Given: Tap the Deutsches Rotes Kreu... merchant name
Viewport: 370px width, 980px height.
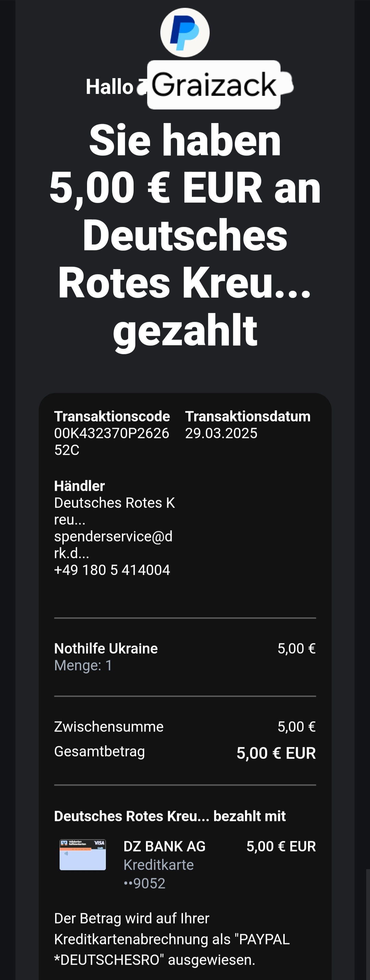Looking at the screenshot, I should (x=114, y=510).
